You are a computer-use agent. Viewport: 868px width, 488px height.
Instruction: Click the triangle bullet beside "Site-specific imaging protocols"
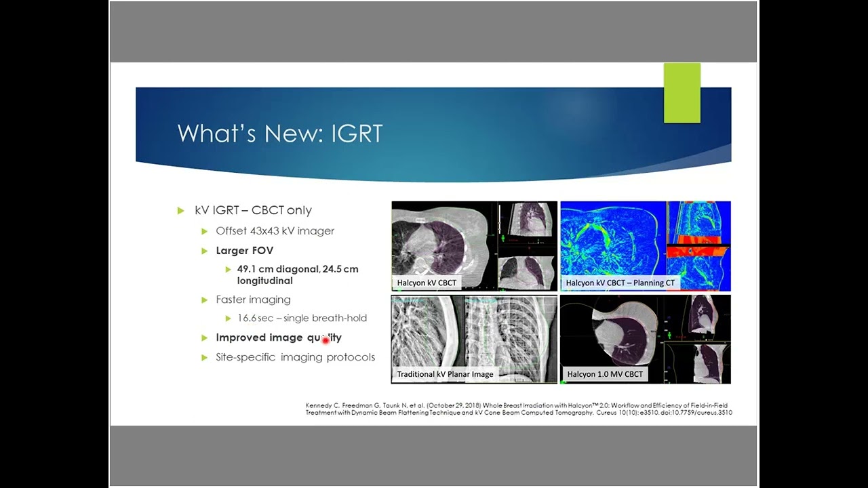click(x=204, y=357)
